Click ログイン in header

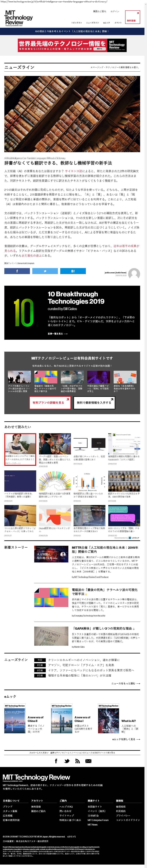click(115, 11)
